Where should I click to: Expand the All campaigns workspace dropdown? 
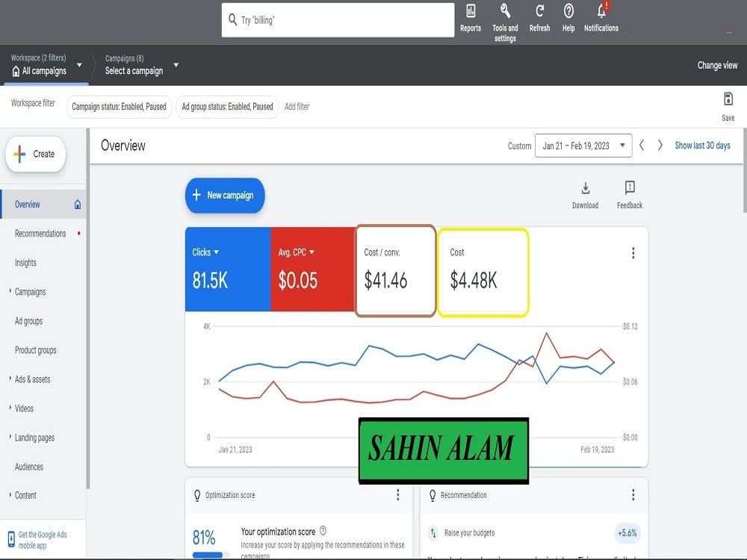(x=80, y=65)
